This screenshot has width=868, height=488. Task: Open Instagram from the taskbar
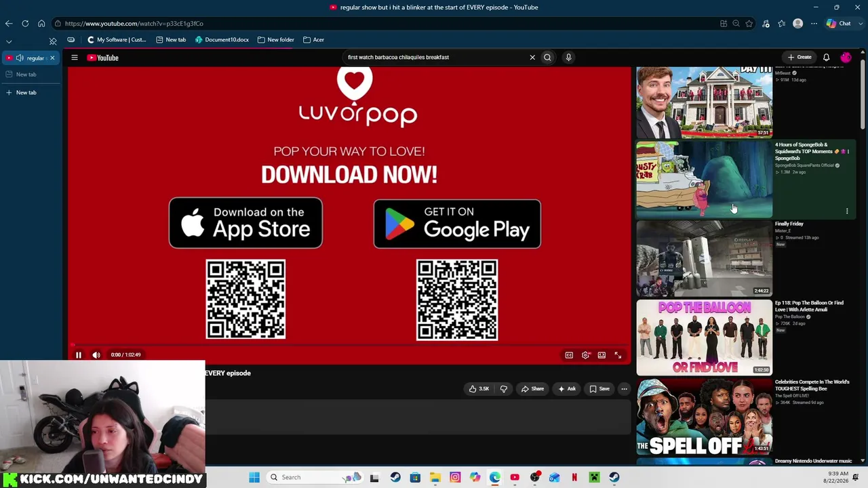click(455, 477)
